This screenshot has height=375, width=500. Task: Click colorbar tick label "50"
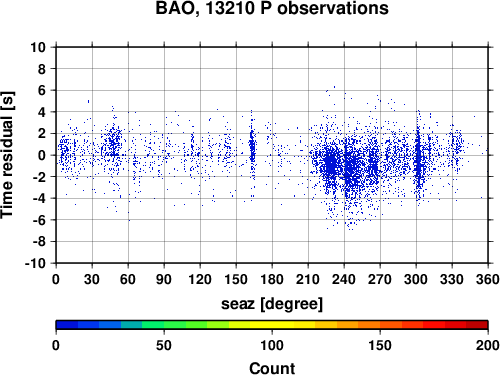(164, 345)
